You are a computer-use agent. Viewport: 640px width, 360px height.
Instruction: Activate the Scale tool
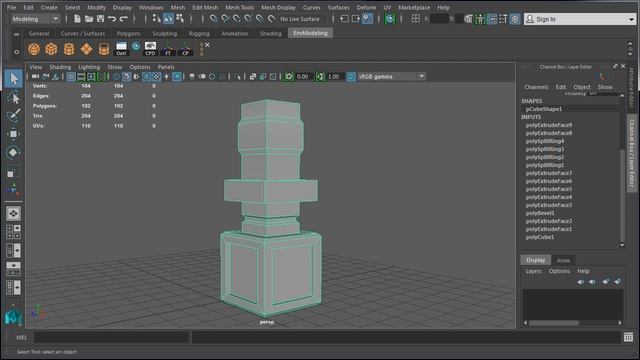pyautogui.click(x=13, y=171)
